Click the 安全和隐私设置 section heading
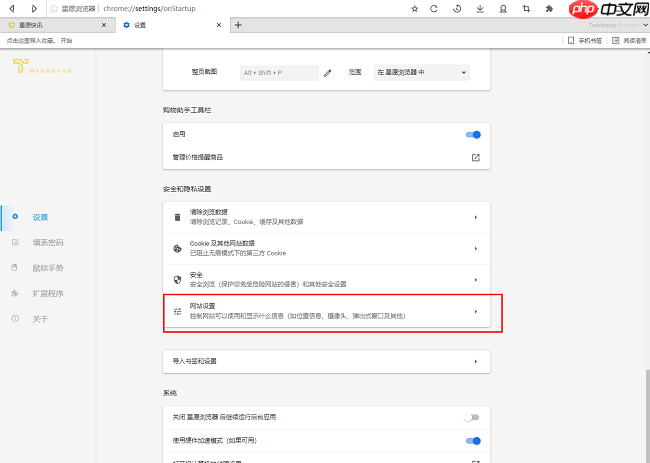This screenshot has width=650, height=463. tap(187, 189)
